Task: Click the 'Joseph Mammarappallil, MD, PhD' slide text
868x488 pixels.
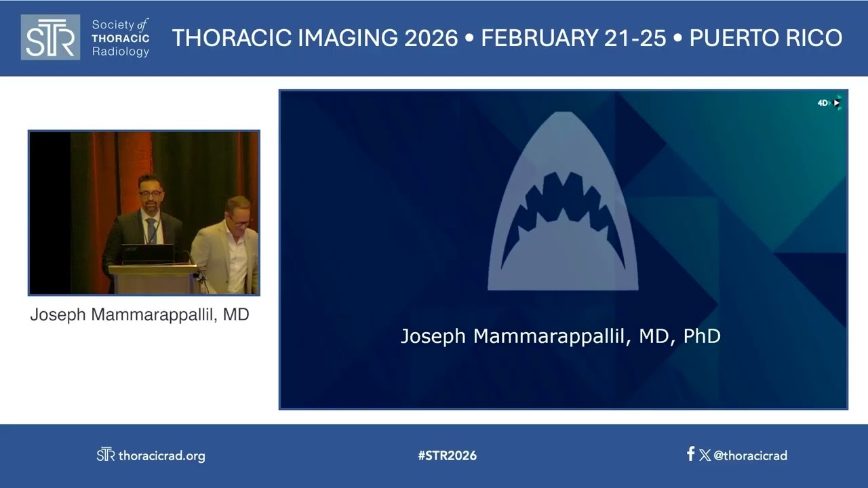Action: point(560,336)
